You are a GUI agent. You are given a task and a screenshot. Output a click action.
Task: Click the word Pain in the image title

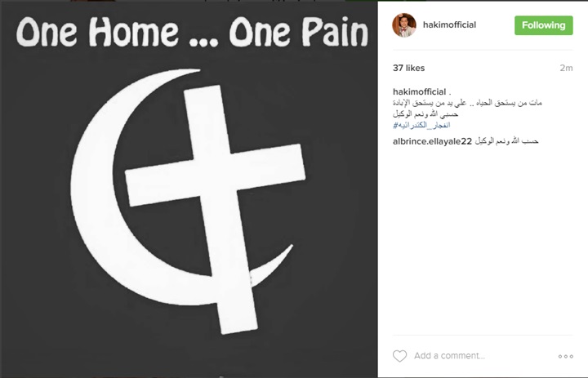(336, 32)
